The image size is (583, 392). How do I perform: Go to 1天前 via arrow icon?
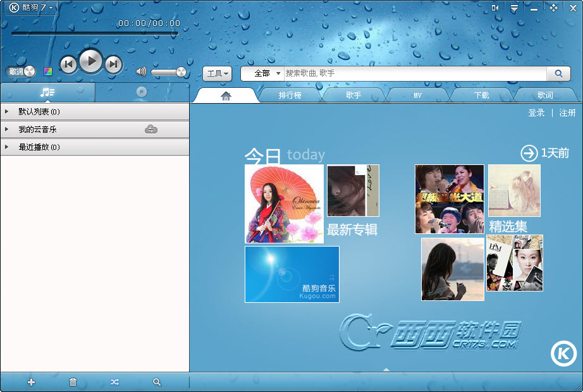point(529,153)
